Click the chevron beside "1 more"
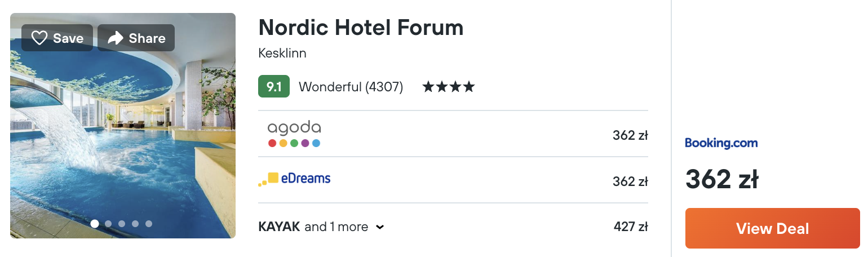The height and width of the screenshot is (257, 868). 380,228
